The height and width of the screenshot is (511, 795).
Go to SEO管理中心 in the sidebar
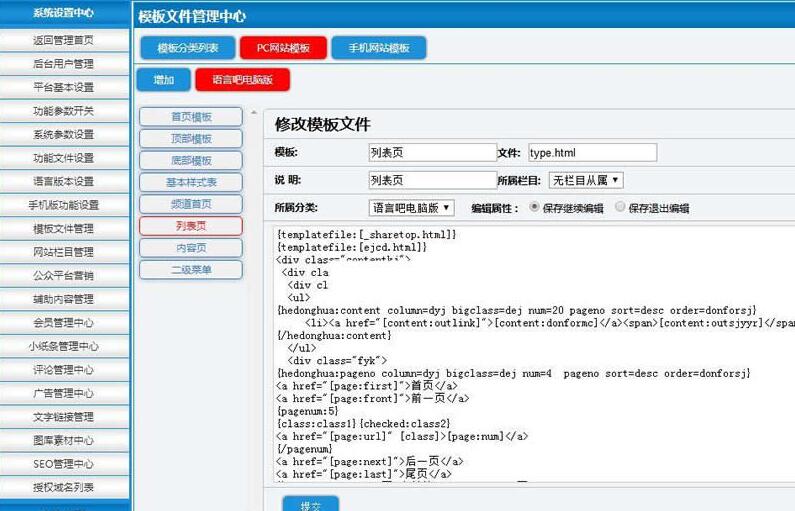[x=64, y=464]
